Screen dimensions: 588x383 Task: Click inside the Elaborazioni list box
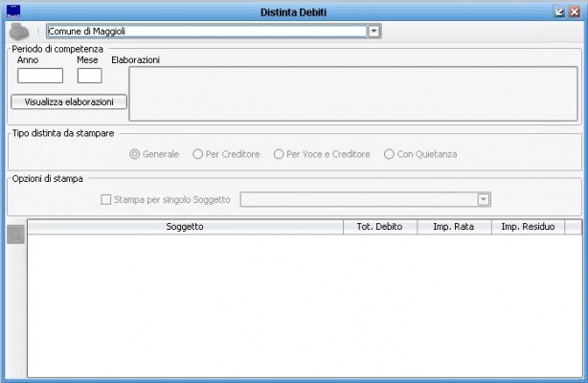353,94
